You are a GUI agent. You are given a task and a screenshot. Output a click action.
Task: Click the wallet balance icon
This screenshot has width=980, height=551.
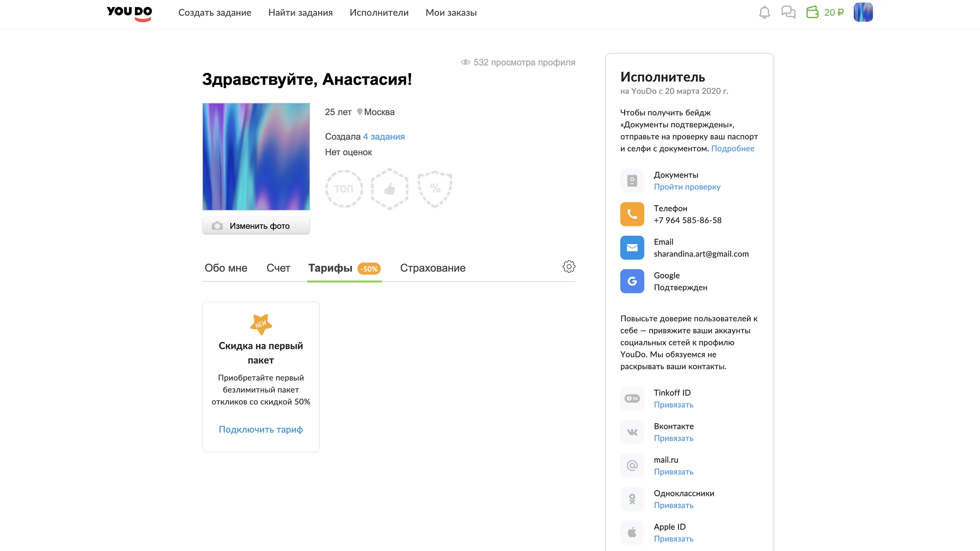812,12
